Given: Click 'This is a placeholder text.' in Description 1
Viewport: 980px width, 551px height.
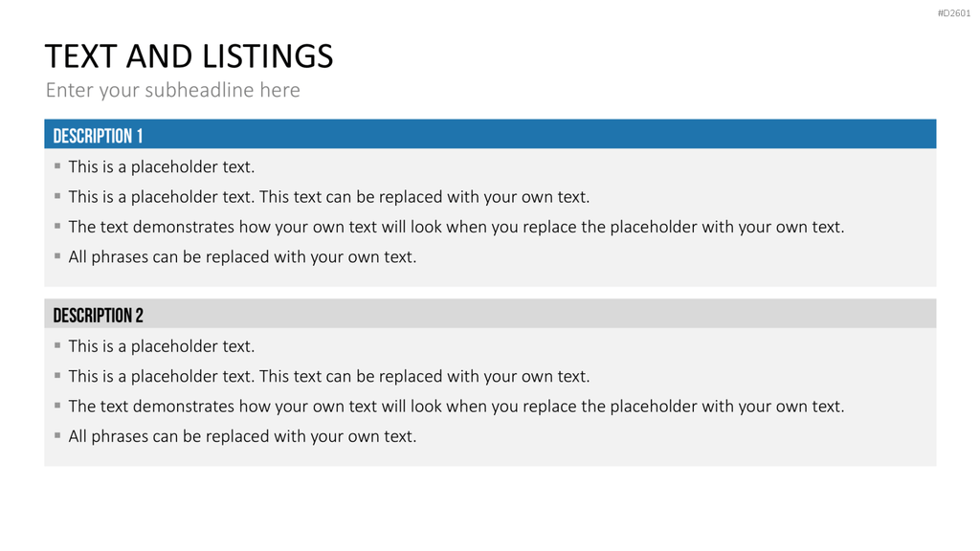Looking at the screenshot, I should coord(162,166).
